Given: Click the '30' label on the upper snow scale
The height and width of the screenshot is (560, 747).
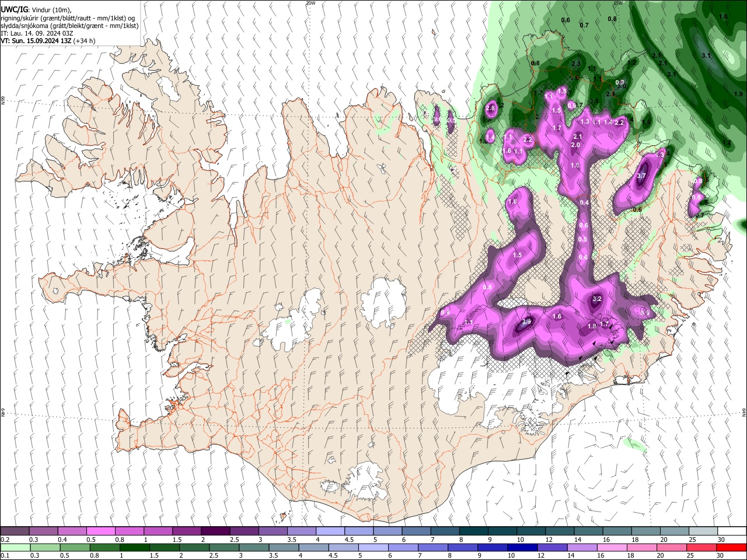Looking at the screenshot, I should click(x=721, y=540).
